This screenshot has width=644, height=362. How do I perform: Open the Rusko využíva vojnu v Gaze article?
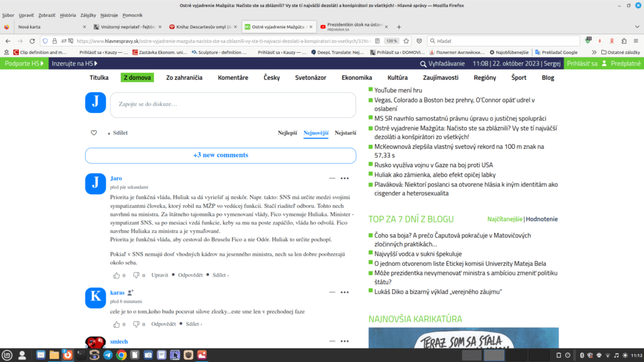(433, 165)
